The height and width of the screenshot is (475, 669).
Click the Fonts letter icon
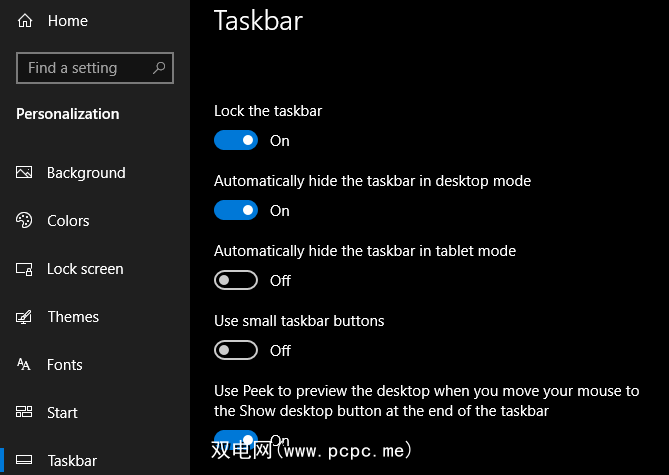tap(25, 365)
